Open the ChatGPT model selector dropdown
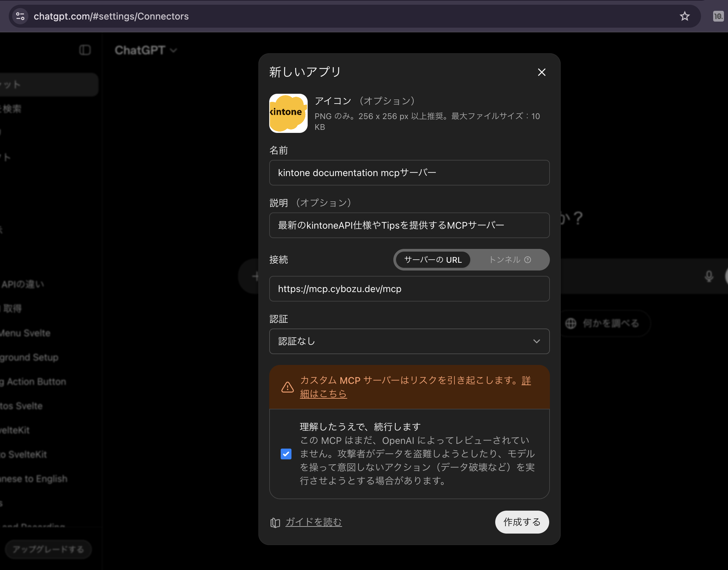 [146, 50]
